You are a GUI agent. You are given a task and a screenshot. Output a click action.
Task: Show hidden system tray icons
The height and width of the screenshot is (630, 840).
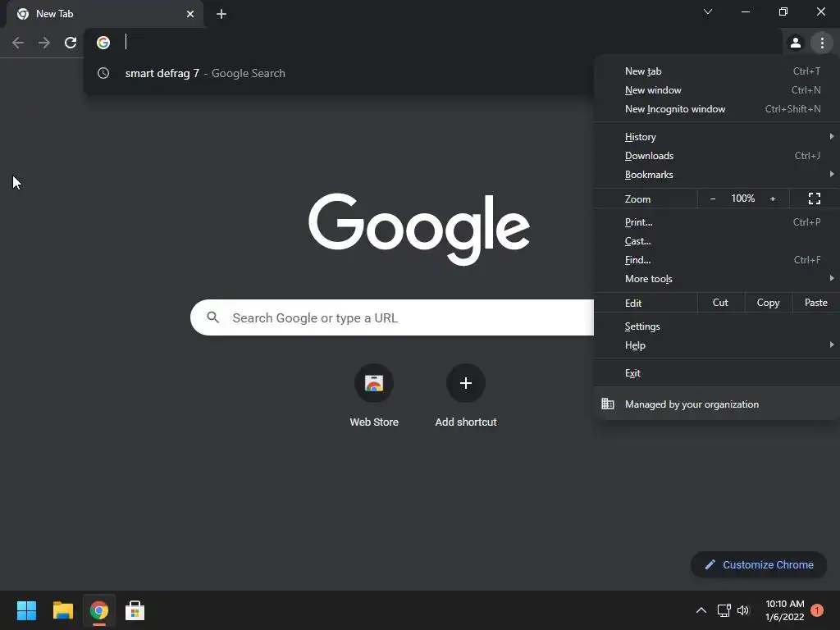701,610
